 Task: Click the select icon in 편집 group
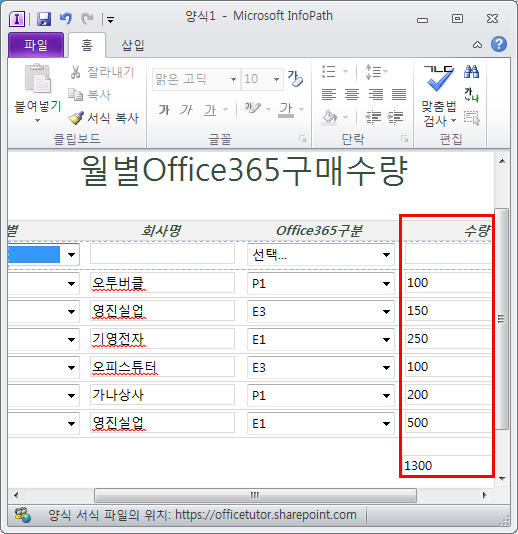[x=472, y=118]
